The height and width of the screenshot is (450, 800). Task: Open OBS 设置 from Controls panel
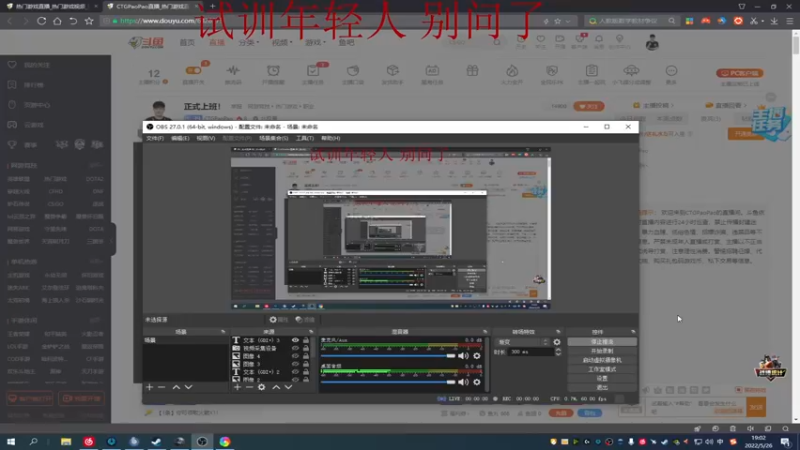(x=602, y=378)
